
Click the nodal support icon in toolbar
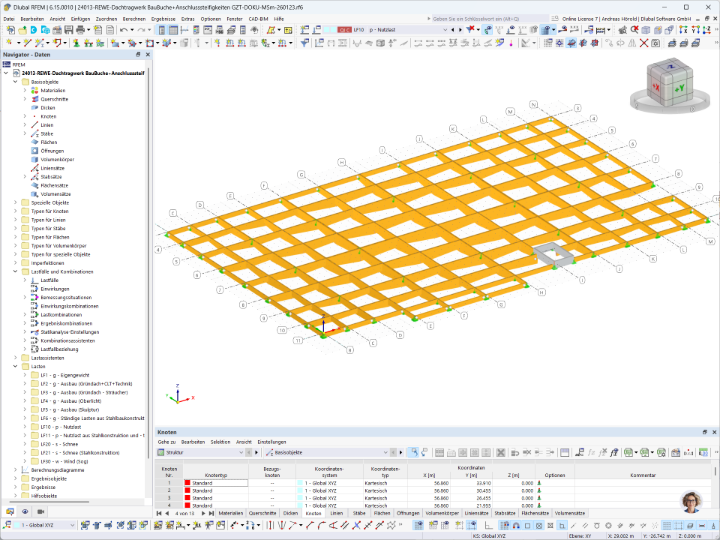coord(76,43)
